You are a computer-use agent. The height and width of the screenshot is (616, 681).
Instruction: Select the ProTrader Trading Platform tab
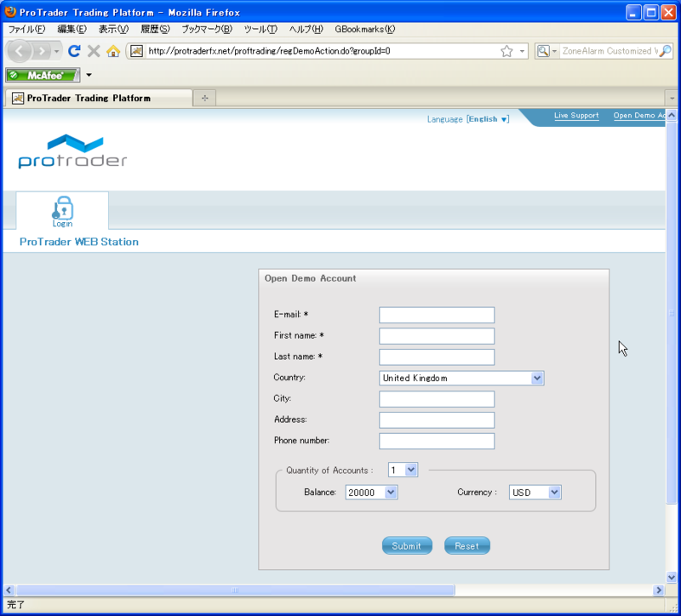pyautogui.click(x=99, y=98)
